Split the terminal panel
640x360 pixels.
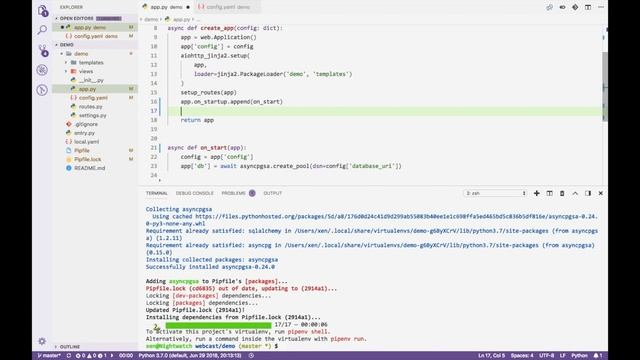[549, 193]
